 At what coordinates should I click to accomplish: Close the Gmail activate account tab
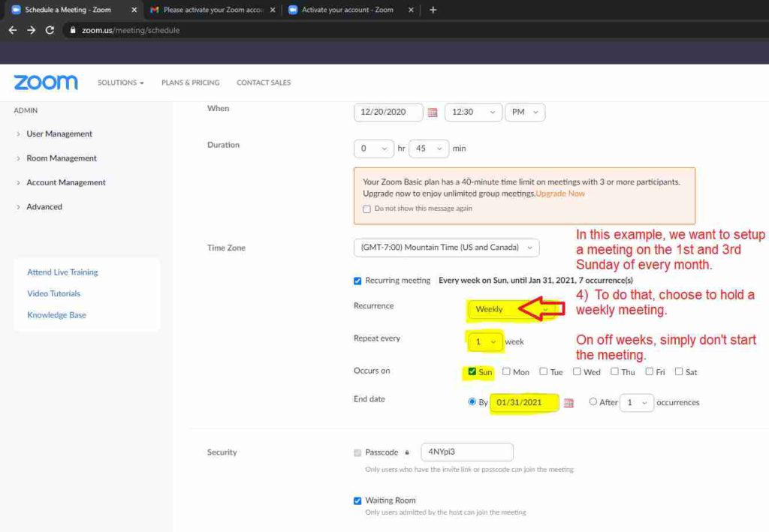click(273, 10)
